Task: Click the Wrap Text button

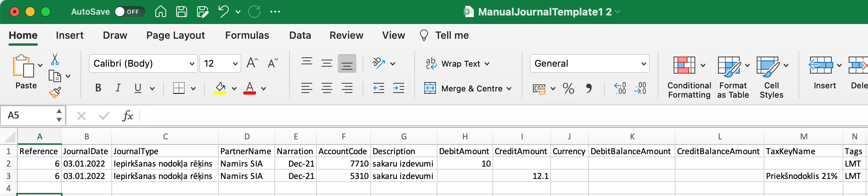Action: click(457, 64)
